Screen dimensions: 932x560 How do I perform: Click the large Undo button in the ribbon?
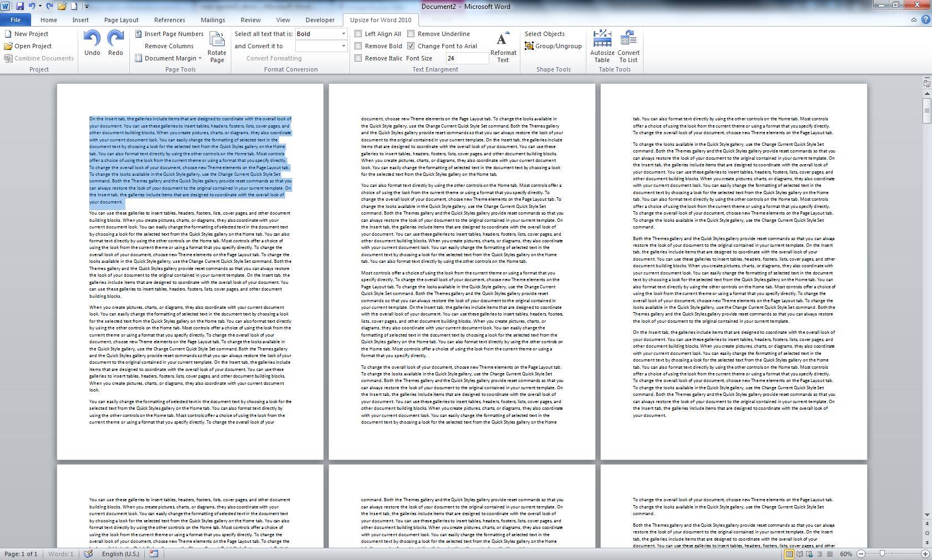pos(92,43)
